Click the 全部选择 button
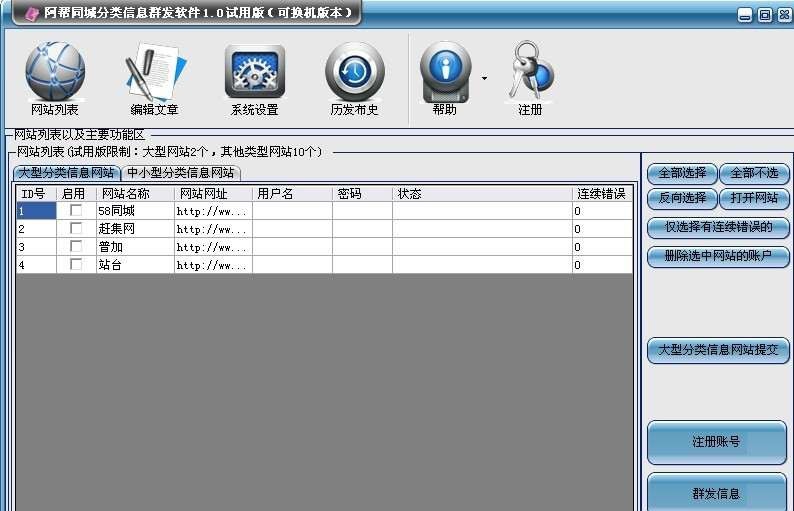The width and height of the screenshot is (794, 511). [682, 174]
